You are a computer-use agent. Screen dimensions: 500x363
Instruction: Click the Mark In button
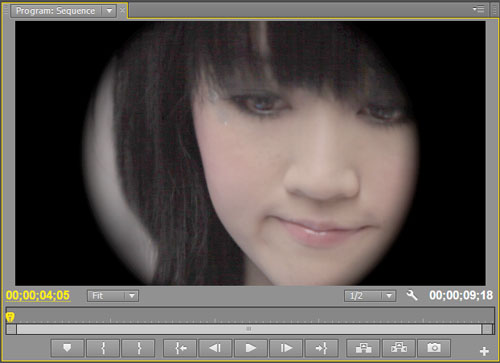(103, 348)
